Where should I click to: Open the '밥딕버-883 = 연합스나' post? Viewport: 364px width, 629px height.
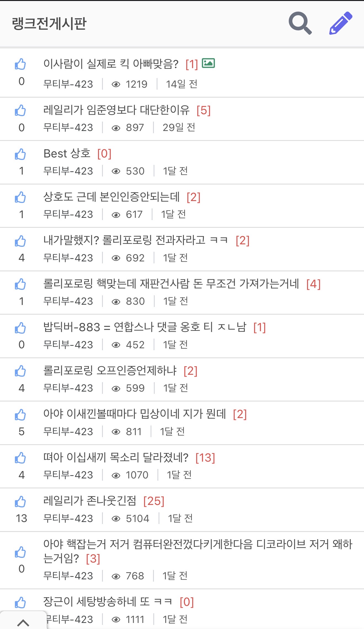pos(144,327)
